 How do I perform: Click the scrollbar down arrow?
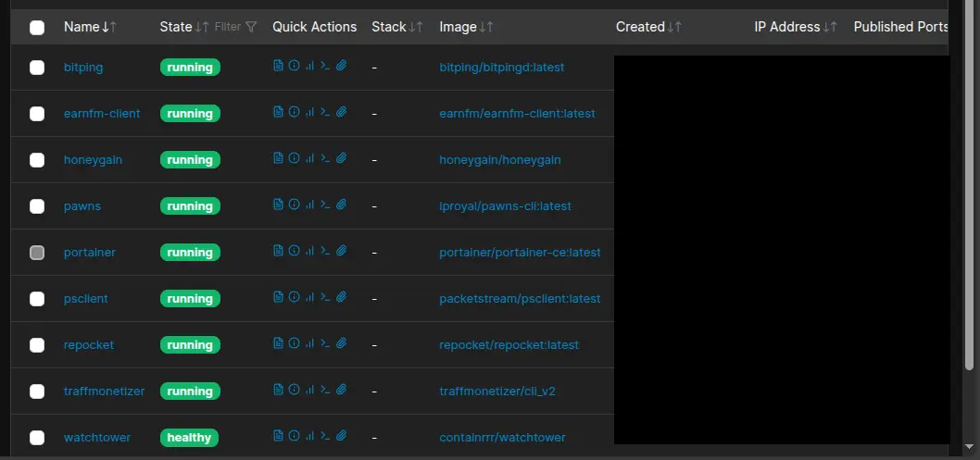970,446
